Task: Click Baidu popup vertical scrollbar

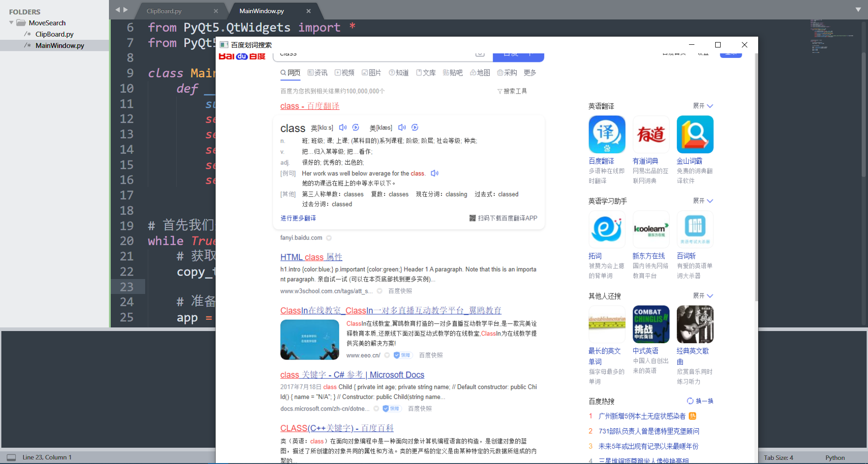Action: 756,176
